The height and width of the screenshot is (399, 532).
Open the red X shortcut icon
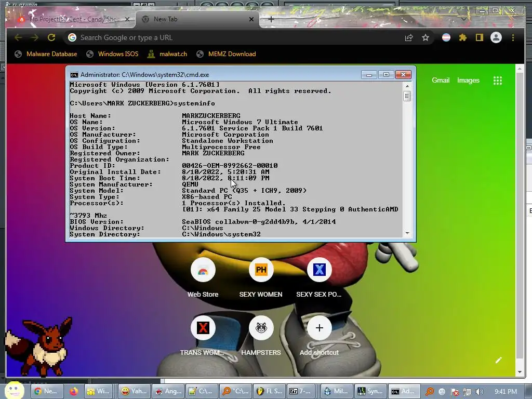203,328
